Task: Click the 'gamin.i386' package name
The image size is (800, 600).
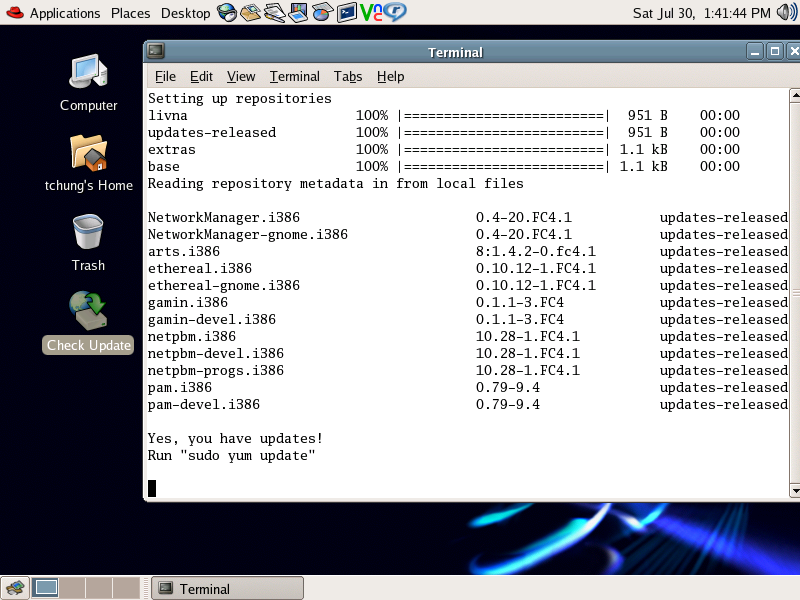Action: click(x=188, y=303)
